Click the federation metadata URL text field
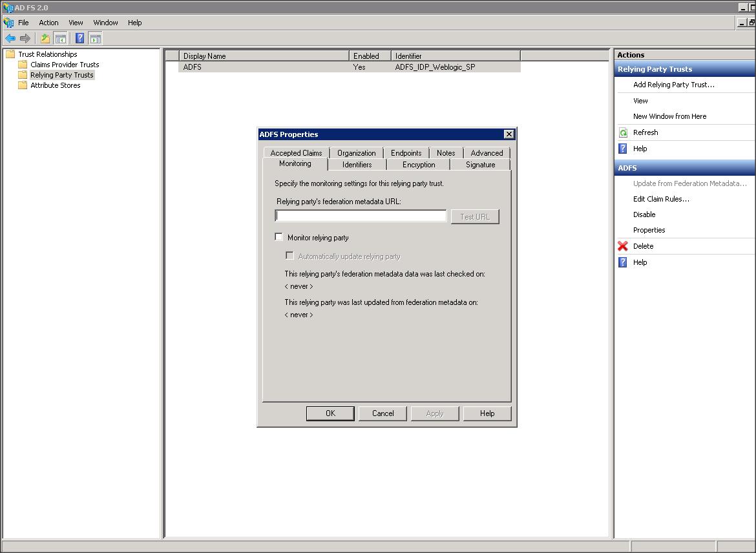 click(361, 216)
